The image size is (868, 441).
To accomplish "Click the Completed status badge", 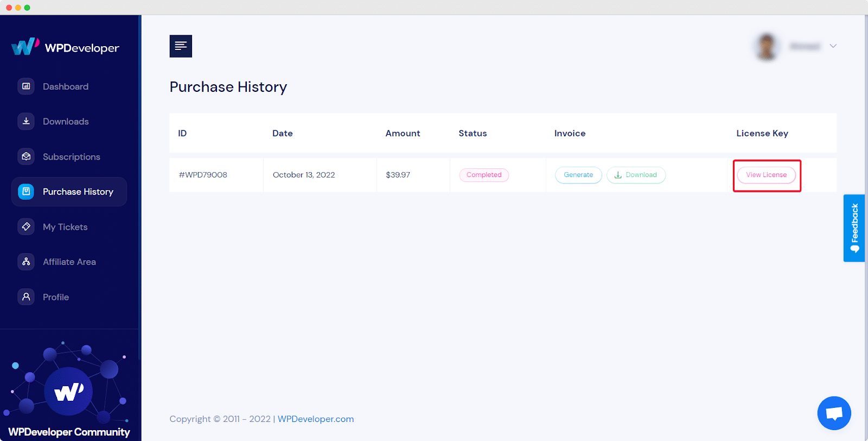I will [484, 175].
